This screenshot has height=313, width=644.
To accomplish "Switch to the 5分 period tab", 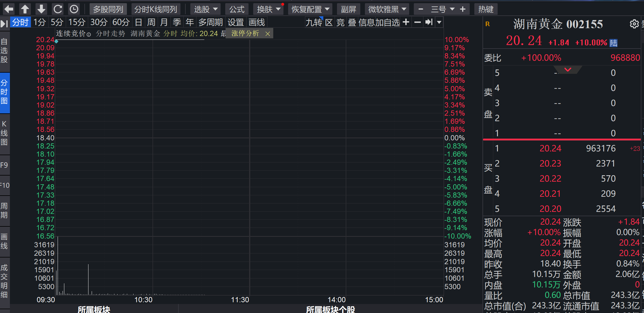I will click(x=57, y=22).
